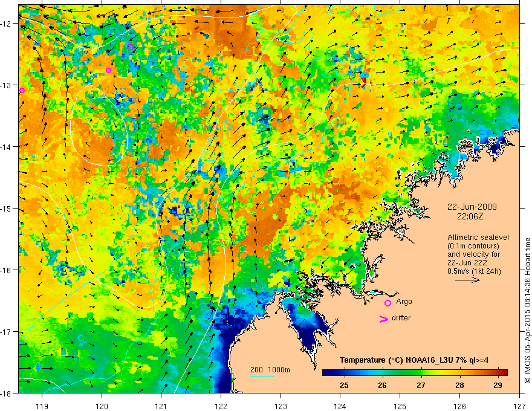Click the magenta drifter legend arrowhead
The height and width of the screenshot is (411, 532).
(383, 319)
